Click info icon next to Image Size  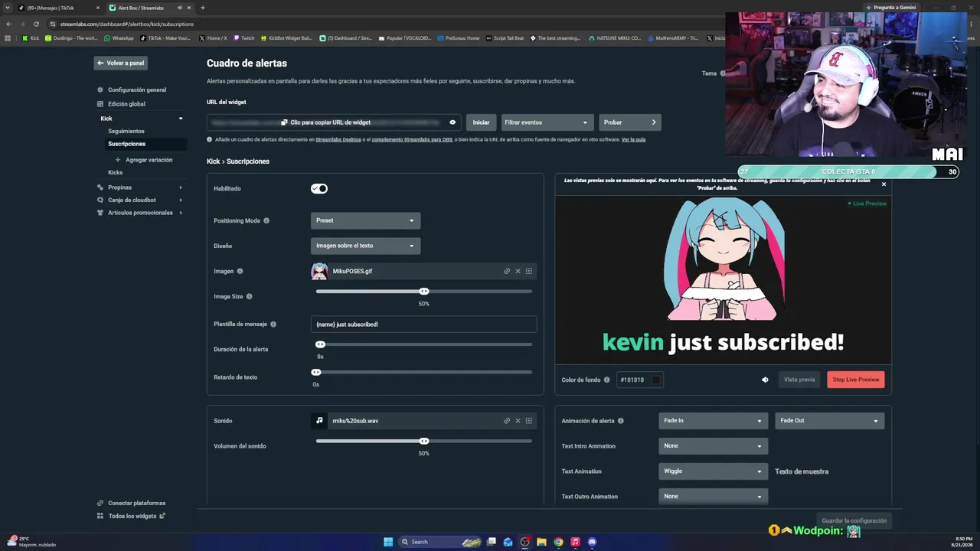pyautogui.click(x=249, y=296)
